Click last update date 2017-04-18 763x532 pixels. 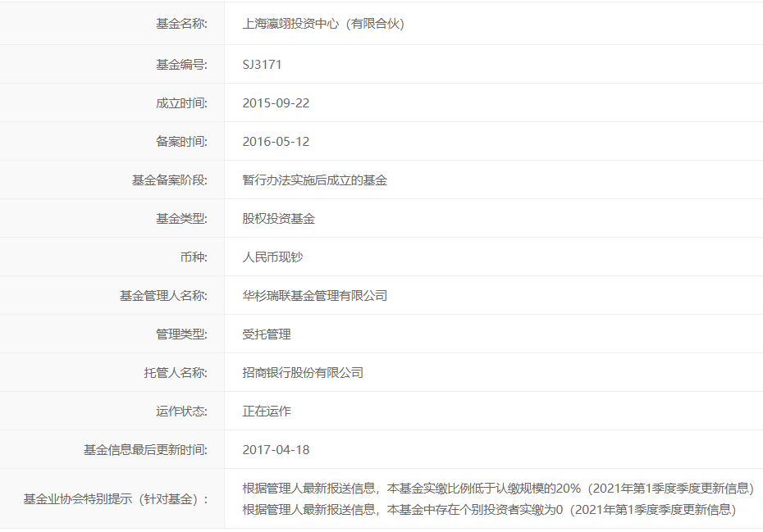(x=276, y=450)
